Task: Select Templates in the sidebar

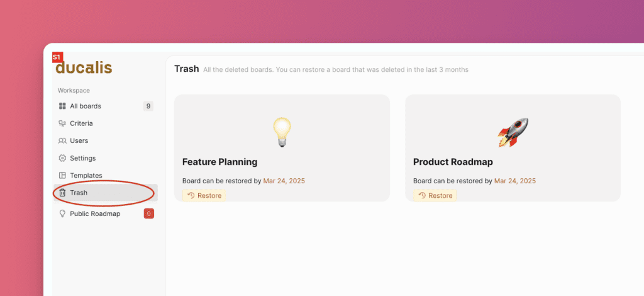Action: click(x=86, y=175)
